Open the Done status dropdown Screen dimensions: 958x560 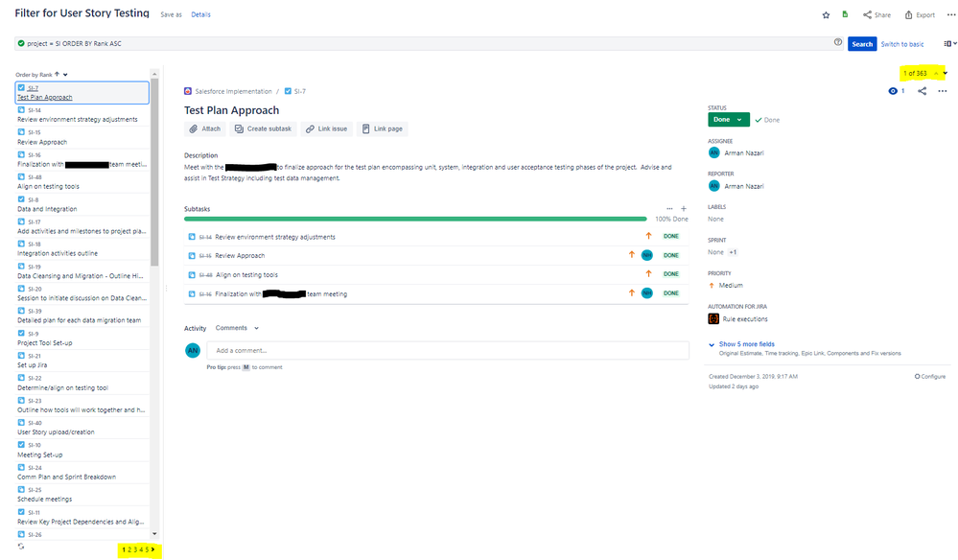tap(728, 120)
